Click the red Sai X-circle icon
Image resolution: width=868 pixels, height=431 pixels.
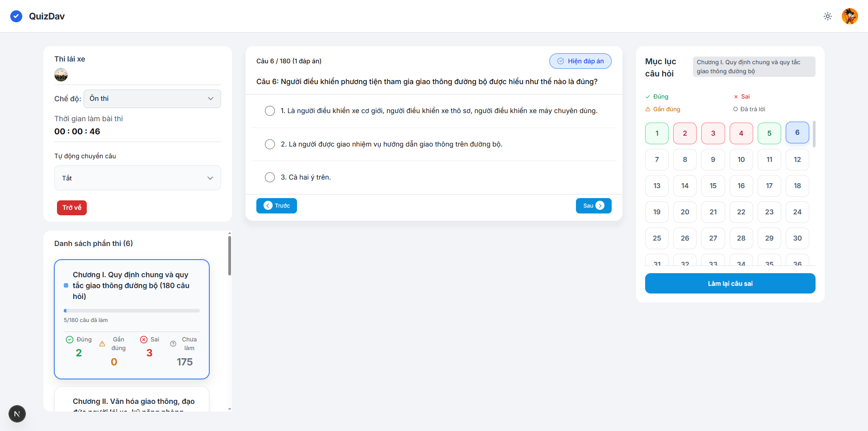point(144,340)
